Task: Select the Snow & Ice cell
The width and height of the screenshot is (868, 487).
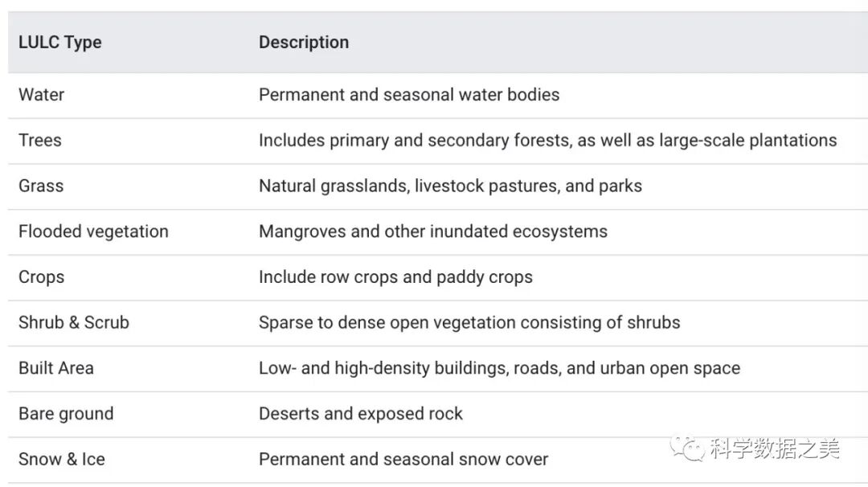Action: click(62, 460)
